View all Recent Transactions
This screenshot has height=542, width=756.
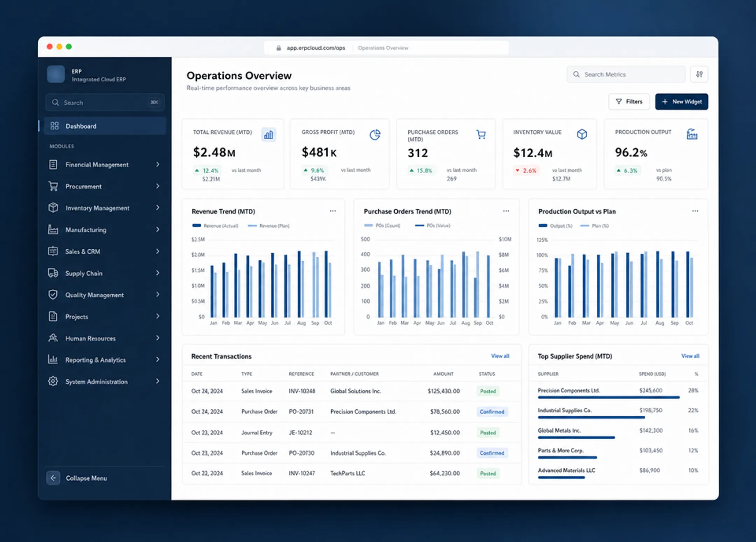(500, 356)
